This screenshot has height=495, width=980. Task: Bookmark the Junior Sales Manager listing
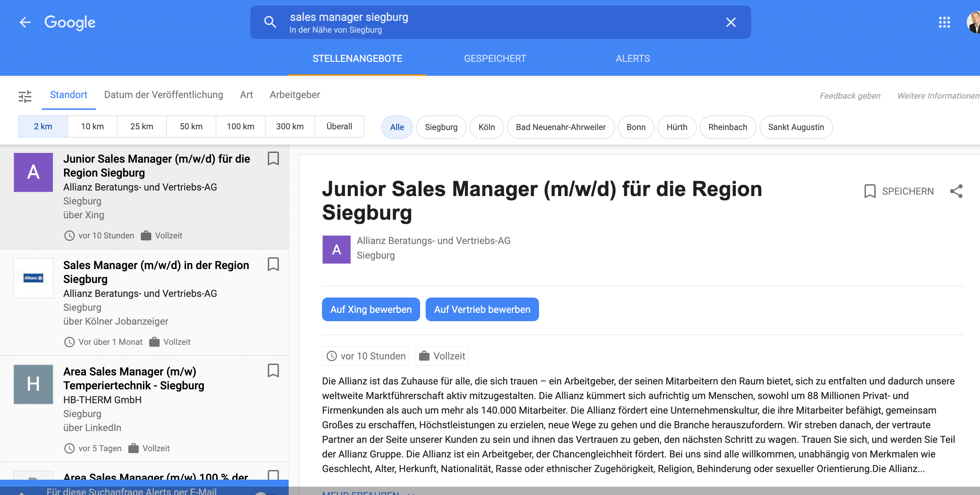pyautogui.click(x=273, y=158)
